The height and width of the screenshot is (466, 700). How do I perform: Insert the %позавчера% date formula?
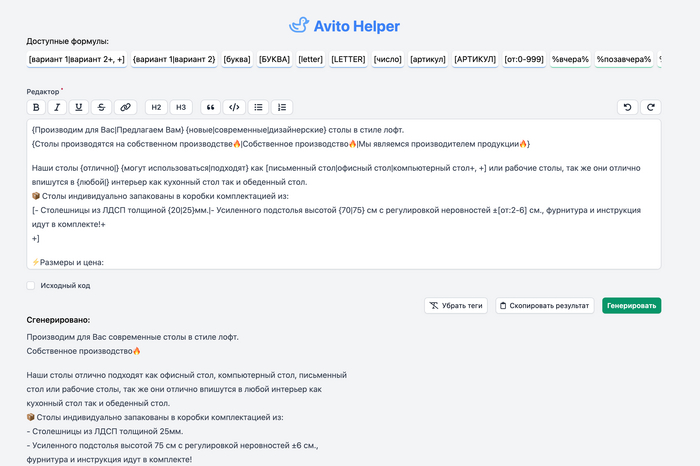[624, 59]
